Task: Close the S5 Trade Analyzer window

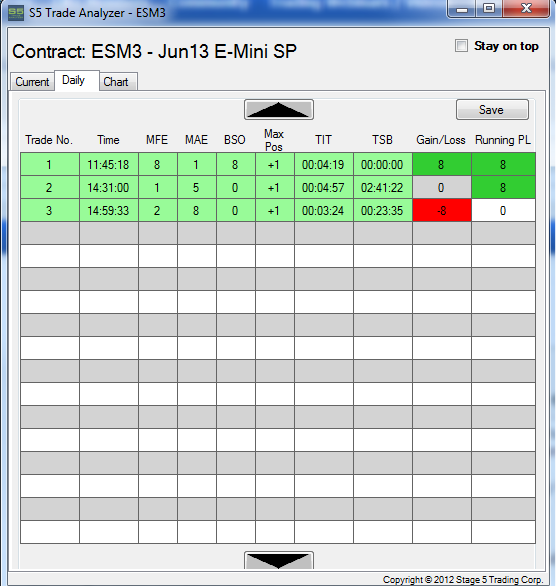Action: tap(526, 9)
